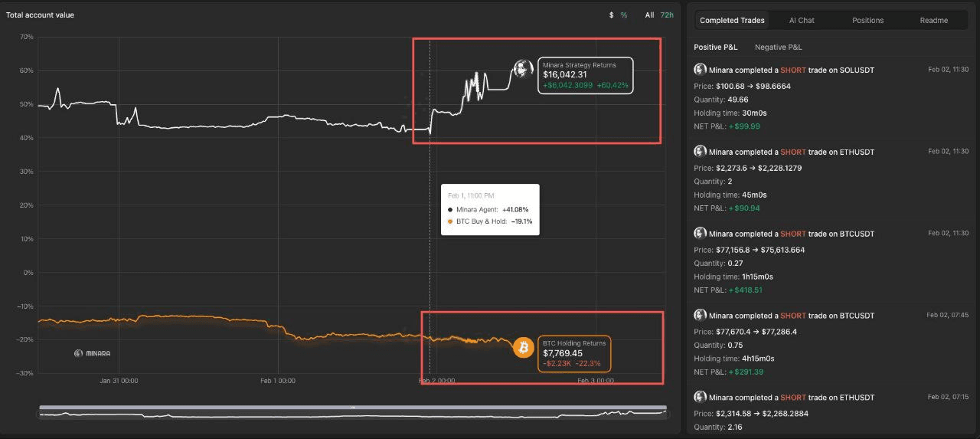
Task: Select the 72h time range
Action: [667, 15]
